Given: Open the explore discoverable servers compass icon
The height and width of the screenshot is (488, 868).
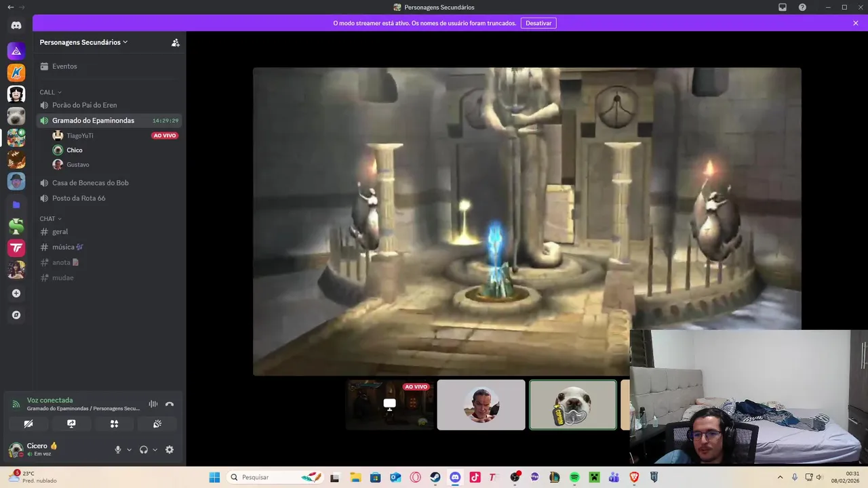Looking at the screenshot, I should point(16,315).
